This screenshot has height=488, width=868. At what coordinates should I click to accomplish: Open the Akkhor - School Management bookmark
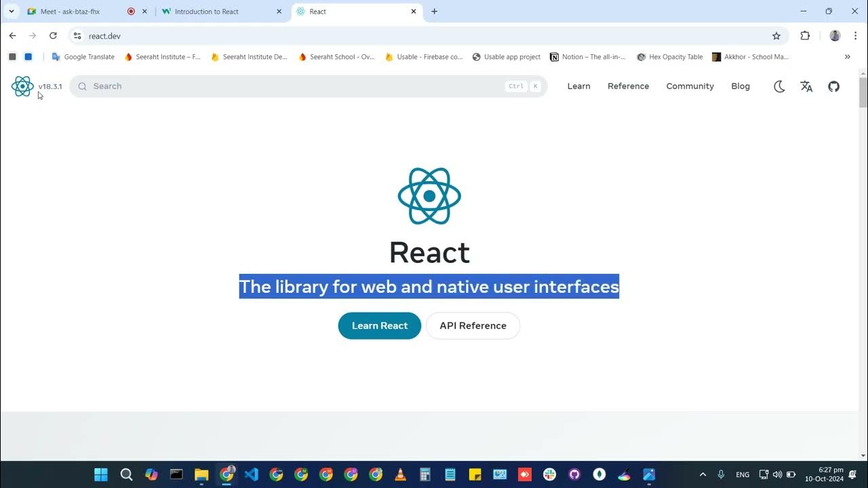pyautogui.click(x=750, y=57)
